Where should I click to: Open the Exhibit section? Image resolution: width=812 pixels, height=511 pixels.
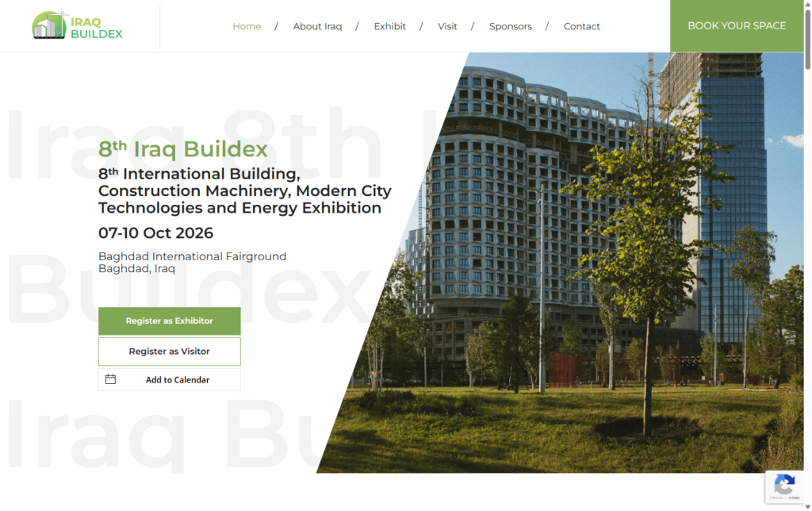tap(389, 26)
